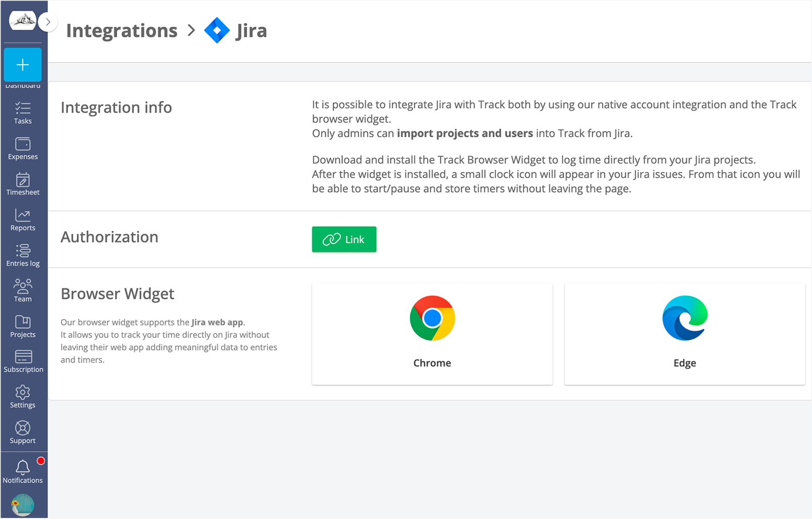812x519 pixels.
Task: Open Settings from the sidebar
Action: [23, 397]
